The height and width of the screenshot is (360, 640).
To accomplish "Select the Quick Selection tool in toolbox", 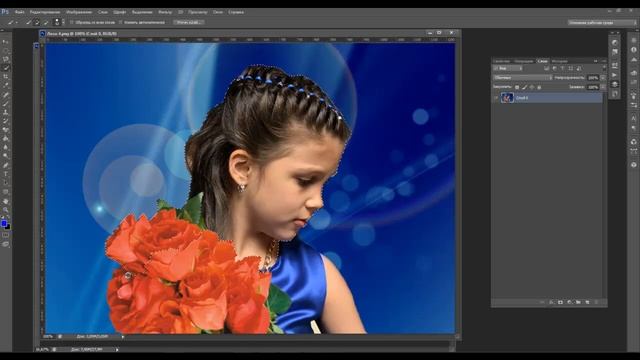I will [6, 67].
